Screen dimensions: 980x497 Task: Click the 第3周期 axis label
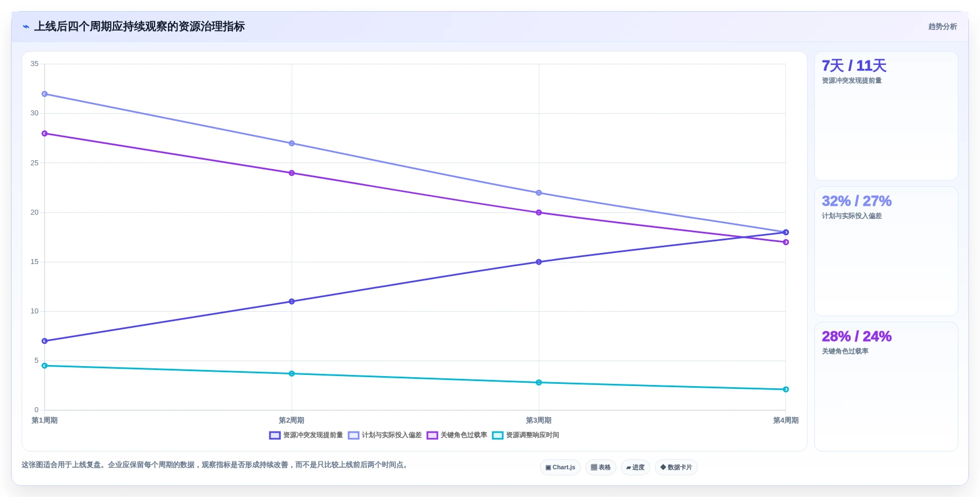(x=539, y=420)
